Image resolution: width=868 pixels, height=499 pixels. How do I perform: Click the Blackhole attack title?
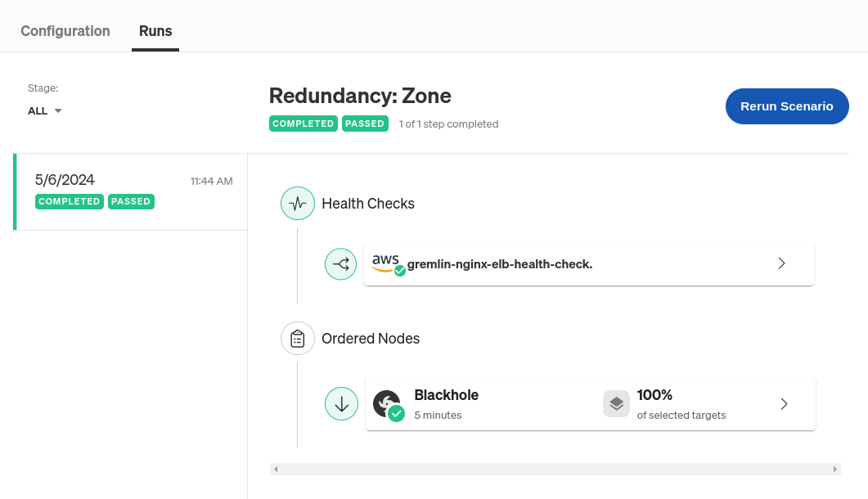[446, 395]
